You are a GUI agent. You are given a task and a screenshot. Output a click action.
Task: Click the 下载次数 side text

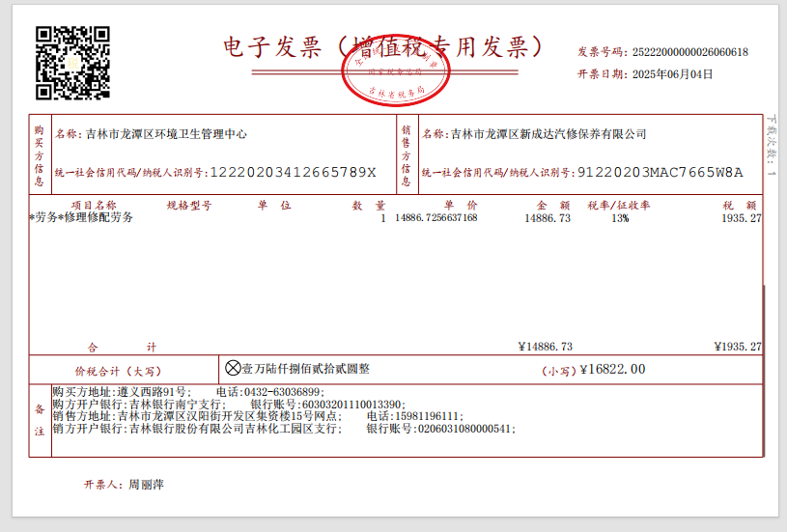[772, 146]
